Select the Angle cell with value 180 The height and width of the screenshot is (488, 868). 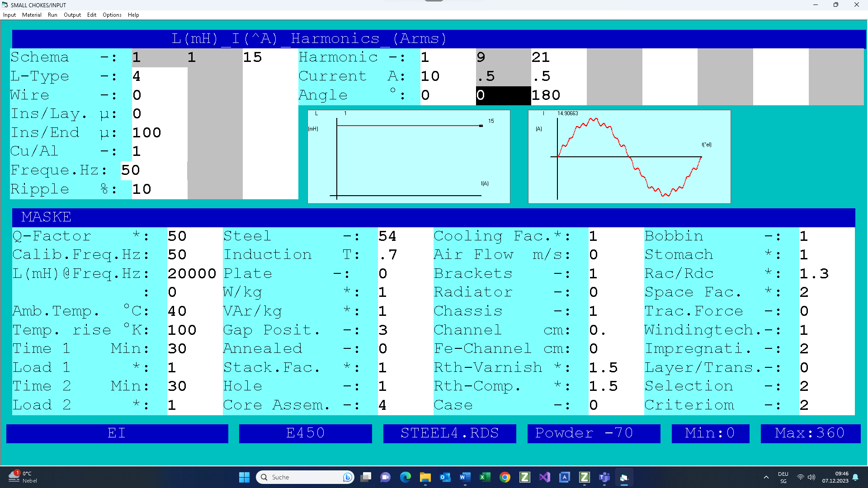tap(559, 95)
